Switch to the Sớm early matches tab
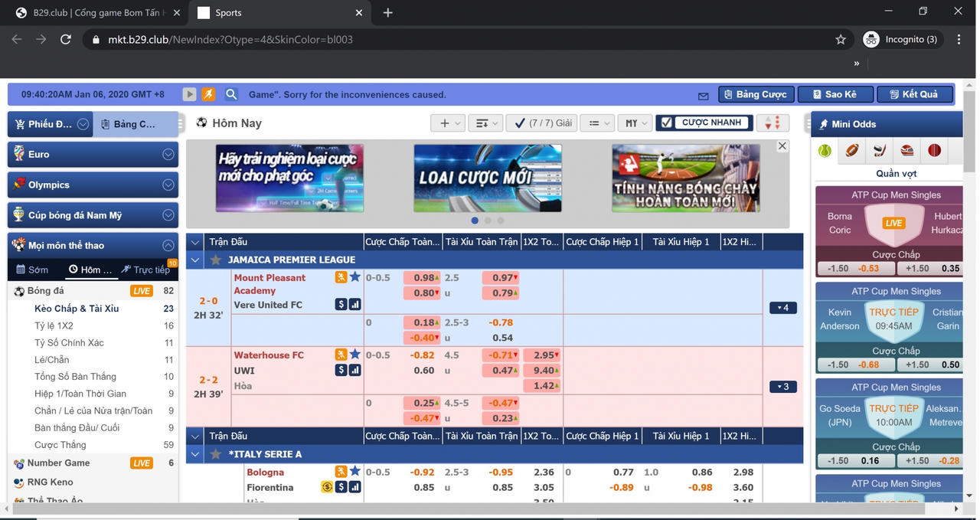Viewport: 980px width, 520px height. [x=32, y=270]
